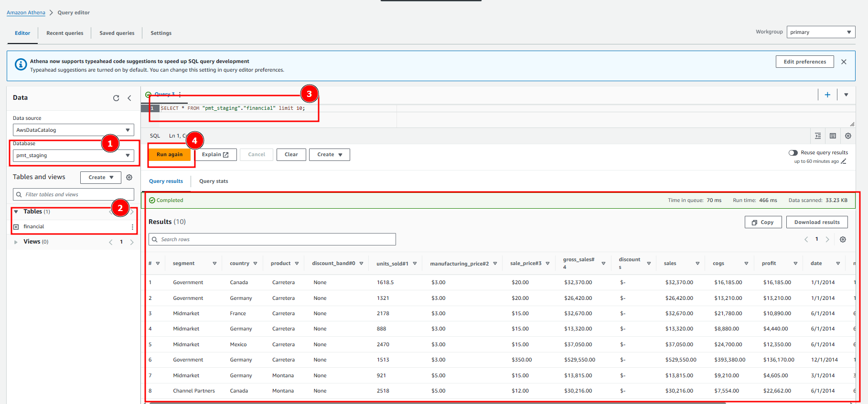Viewport: 868px width, 404px height.
Task: Open query editor settings gear
Action: click(848, 136)
